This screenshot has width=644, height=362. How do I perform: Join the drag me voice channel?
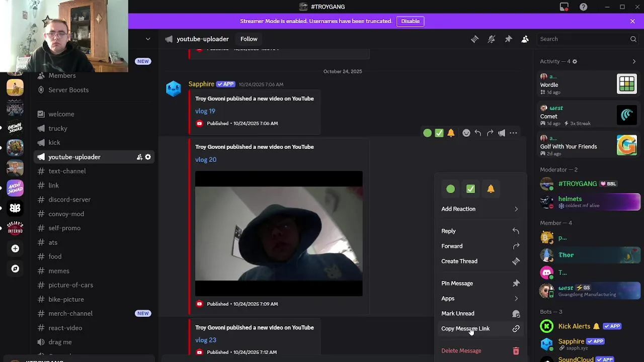[x=95, y=342]
